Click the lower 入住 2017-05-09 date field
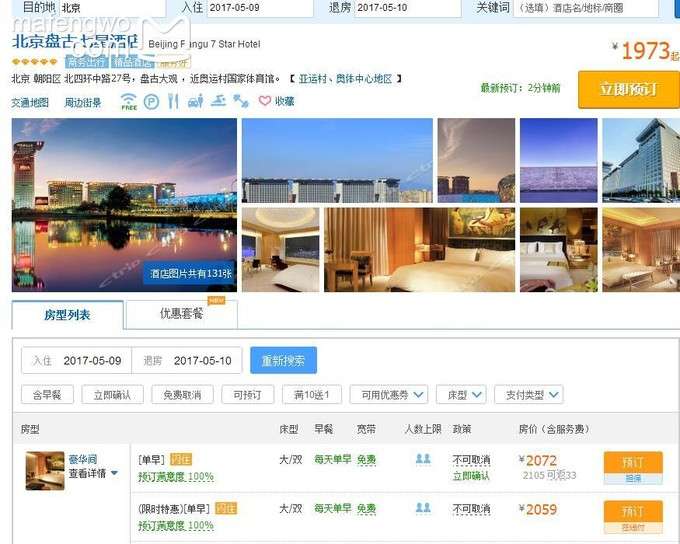The image size is (680, 544). pyautogui.click(x=76, y=360)
